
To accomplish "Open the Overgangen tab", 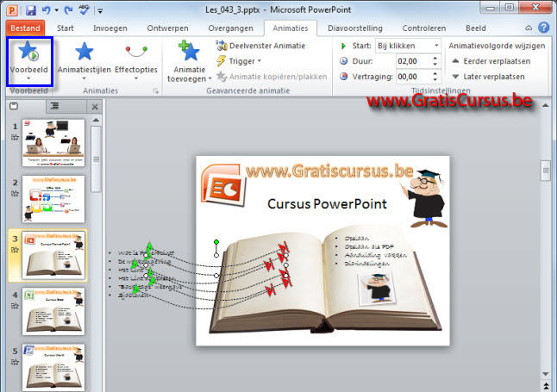I will [x=230, y=28].
